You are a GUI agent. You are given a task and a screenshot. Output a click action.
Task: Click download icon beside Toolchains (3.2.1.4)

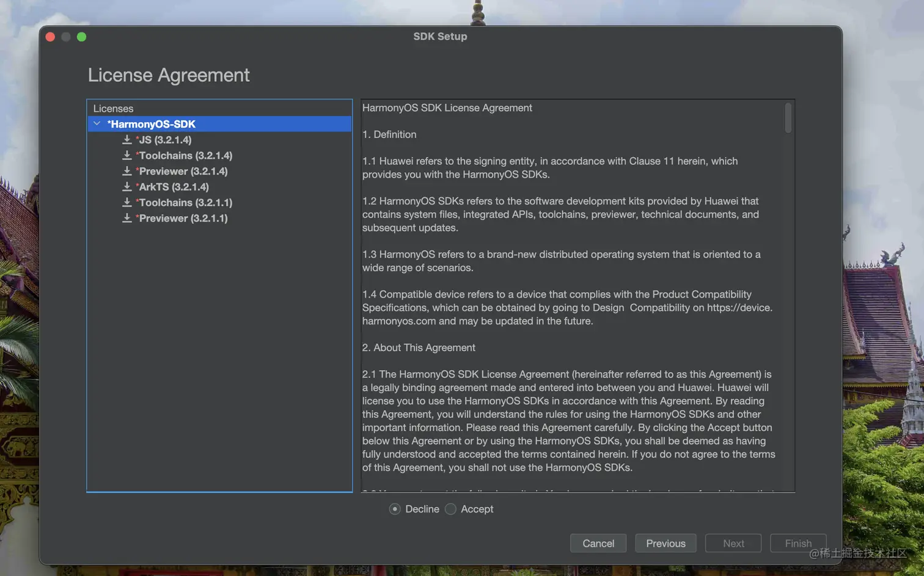(127, 155)
